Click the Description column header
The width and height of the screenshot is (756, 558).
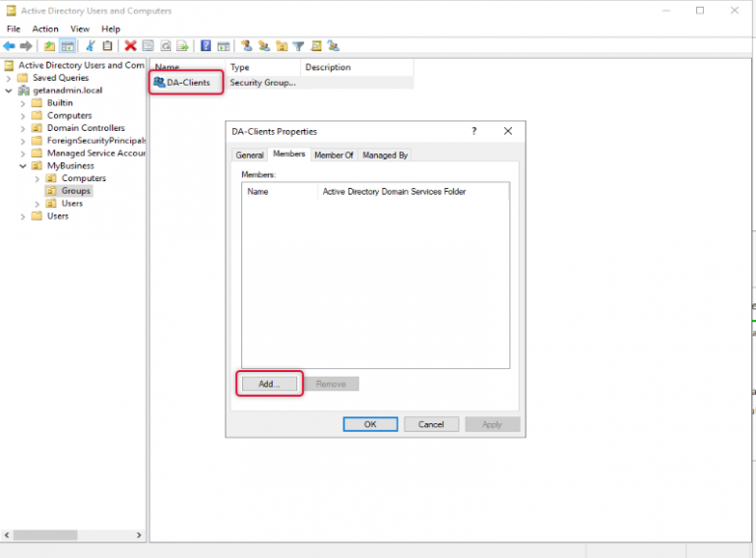point(357,68)
